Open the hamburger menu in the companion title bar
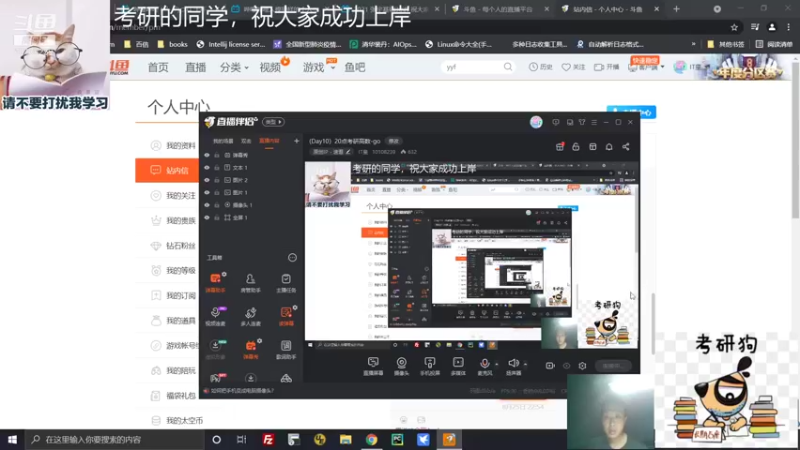 [x=594, y=122]
